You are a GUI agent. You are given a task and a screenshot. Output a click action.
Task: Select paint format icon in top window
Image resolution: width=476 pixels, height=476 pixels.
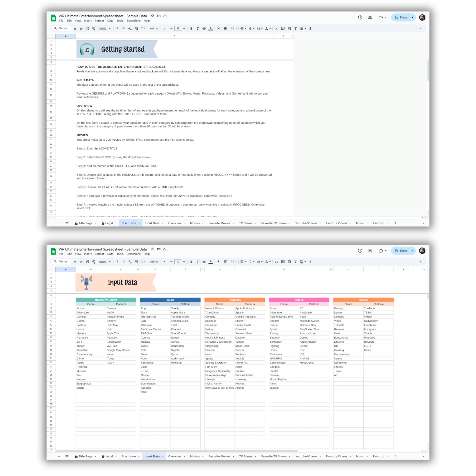[x=94, y=29]
